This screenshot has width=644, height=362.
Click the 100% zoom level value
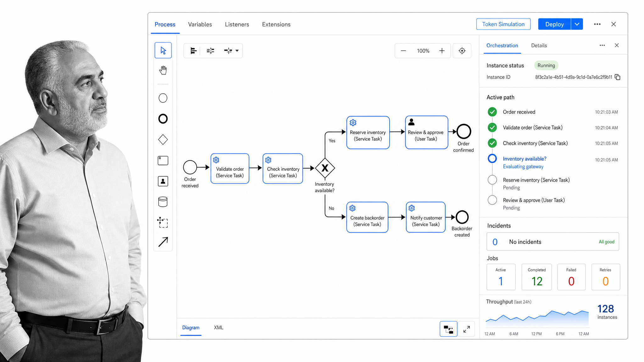point(423,51)
